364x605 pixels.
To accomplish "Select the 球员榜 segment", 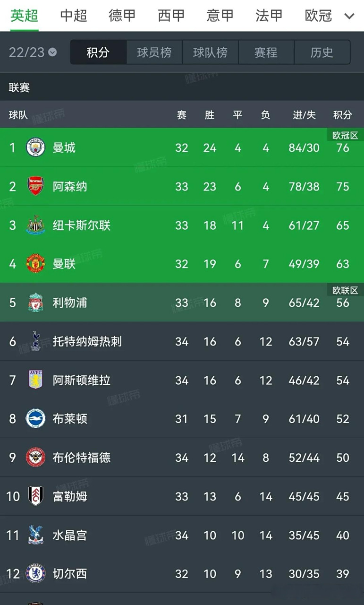I will tap(154, 52).
